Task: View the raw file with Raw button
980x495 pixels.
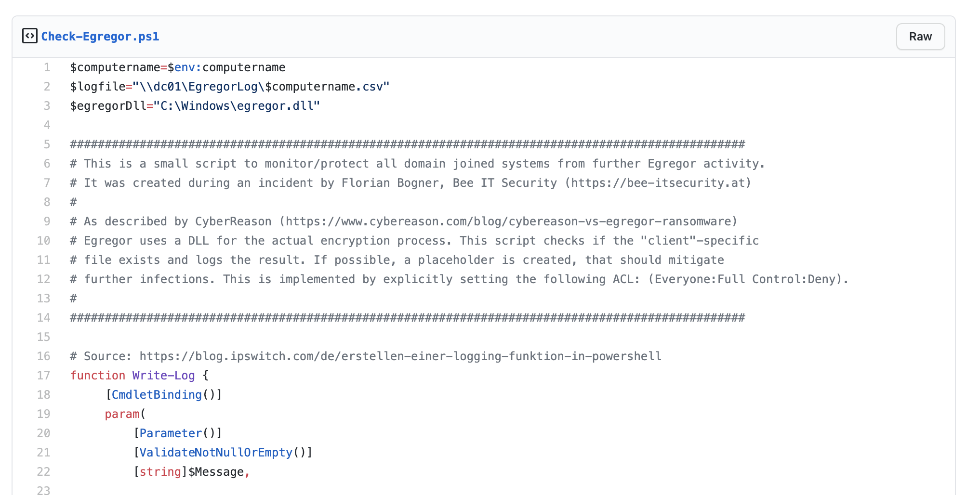Action: pyautogui.click(x=920, y=37)
